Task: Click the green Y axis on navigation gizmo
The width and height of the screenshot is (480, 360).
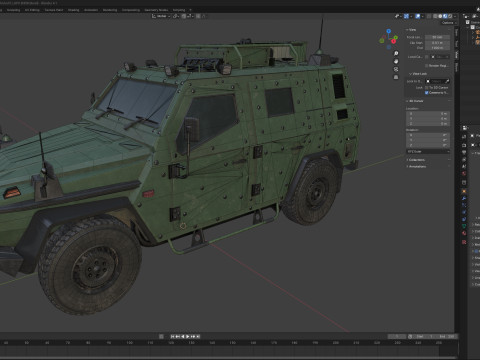Action: coord(396,37)
